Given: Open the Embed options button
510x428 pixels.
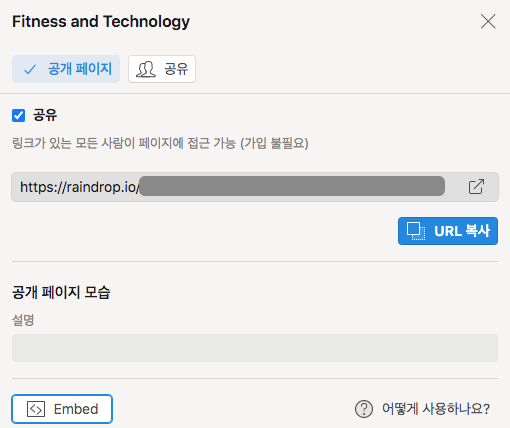Looking at the screenshot, I should (x=62, y=409).
